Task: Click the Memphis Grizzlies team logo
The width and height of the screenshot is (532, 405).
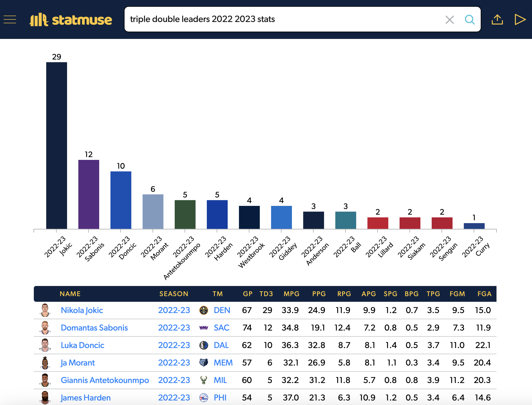Action: click(203, 363)
